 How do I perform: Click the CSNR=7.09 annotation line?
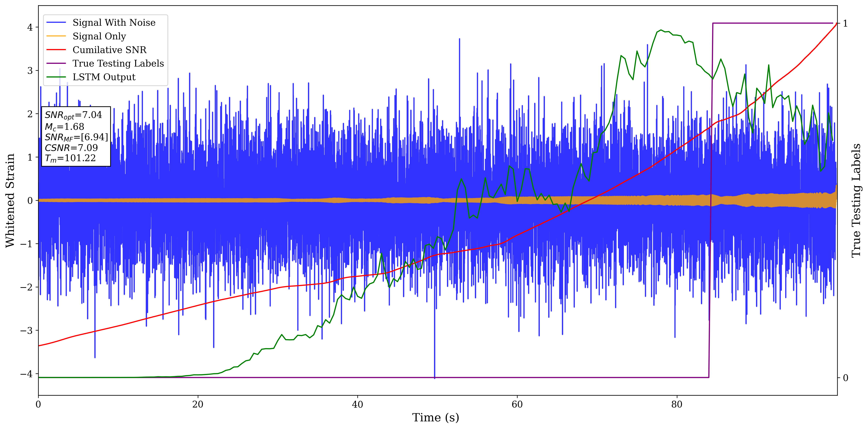click(71, 148)
